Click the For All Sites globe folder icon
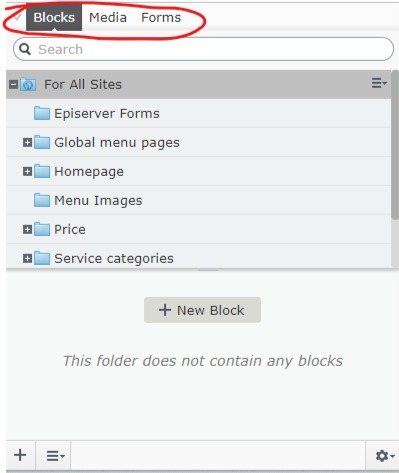 pyautogui.click(x=28, y=84)
